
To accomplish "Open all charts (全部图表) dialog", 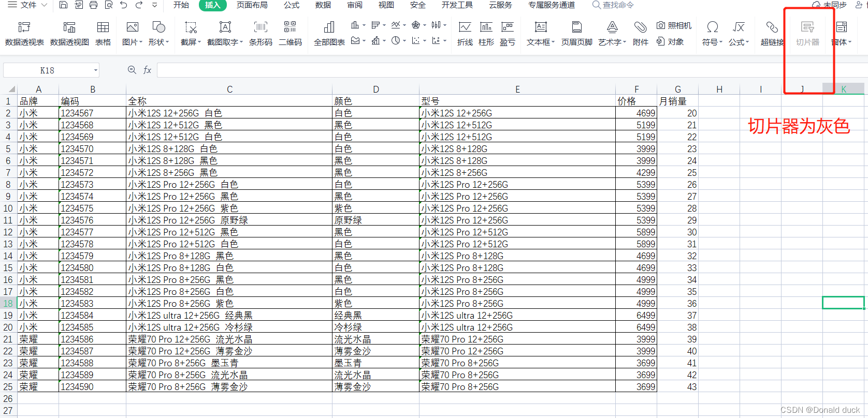I will [329, 34].
